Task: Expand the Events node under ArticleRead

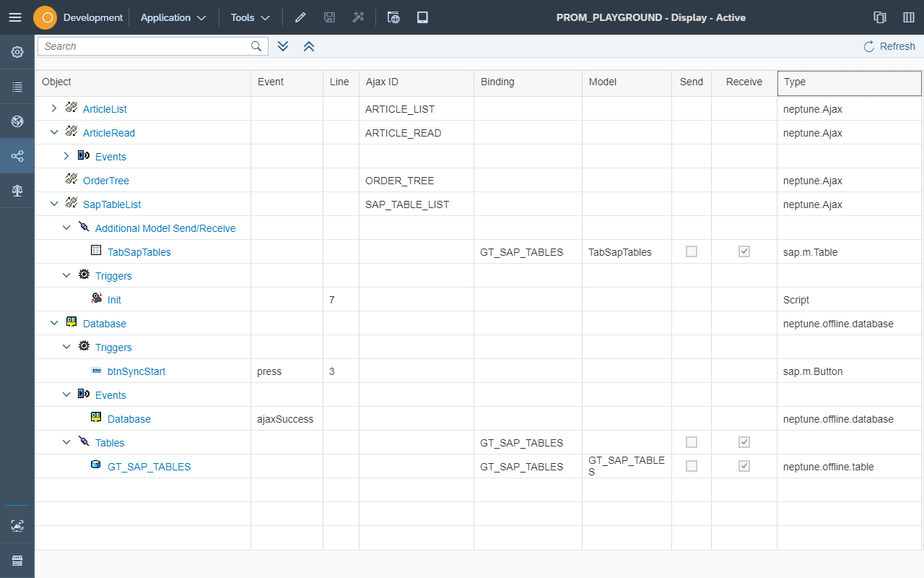Action: [x=66, y=156]
